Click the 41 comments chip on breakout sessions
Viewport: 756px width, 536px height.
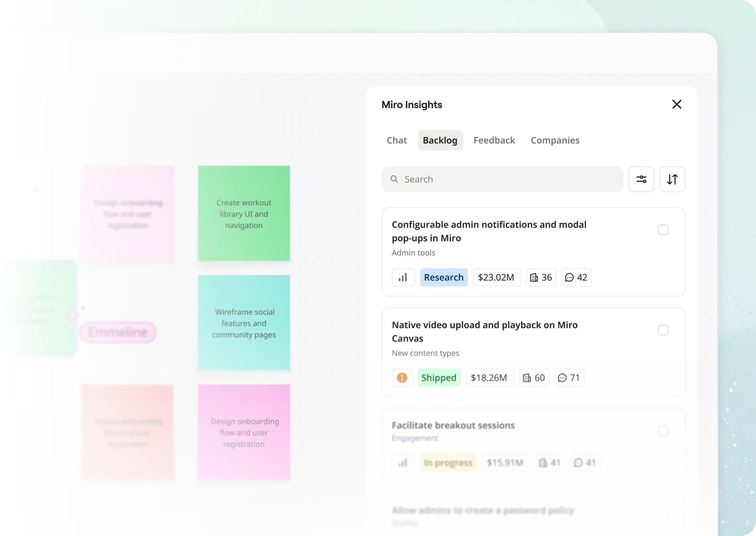585,463
